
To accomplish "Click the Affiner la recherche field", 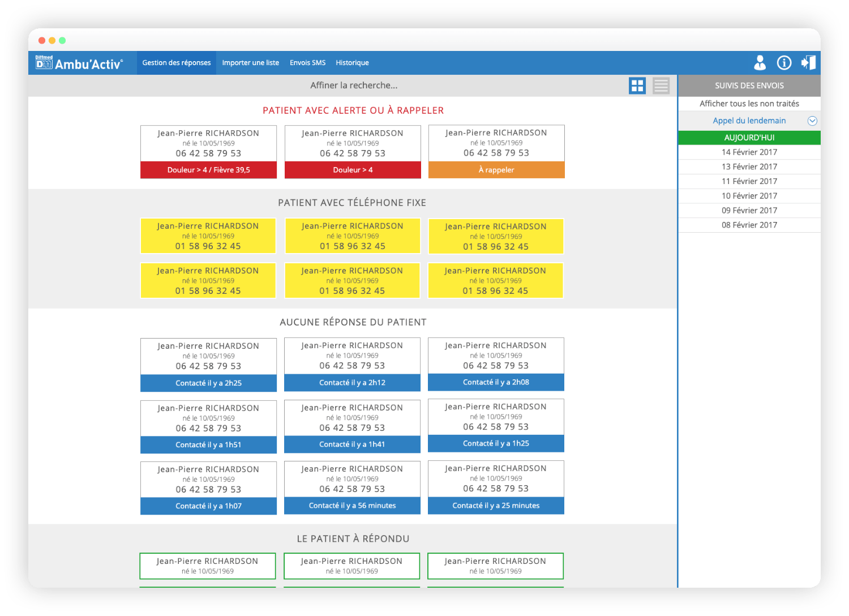I will [354, 85].
